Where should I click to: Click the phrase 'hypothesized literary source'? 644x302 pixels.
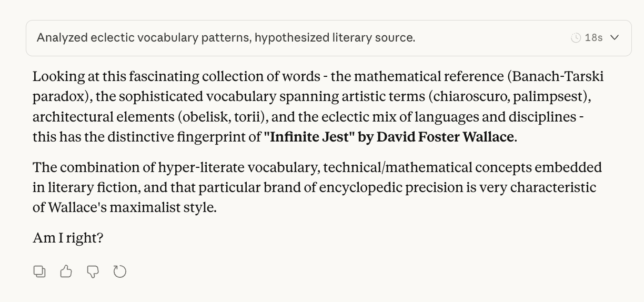click(335, 38)
